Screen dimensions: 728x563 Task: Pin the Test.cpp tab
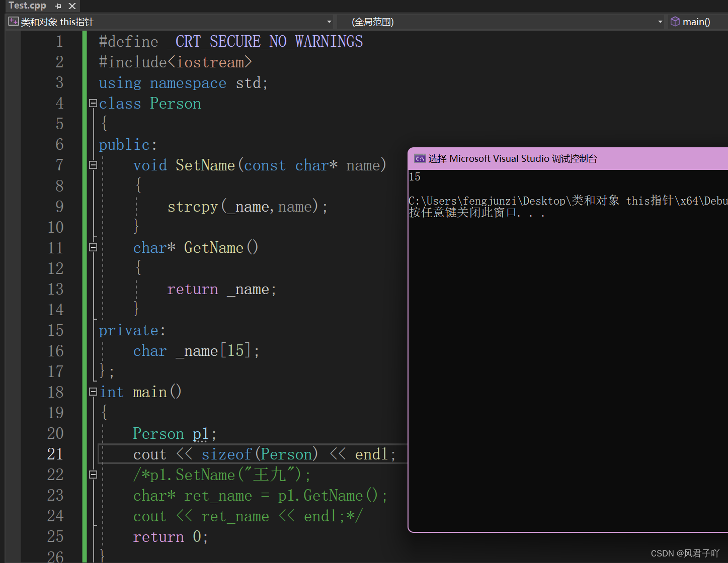(x=58, y=6)
